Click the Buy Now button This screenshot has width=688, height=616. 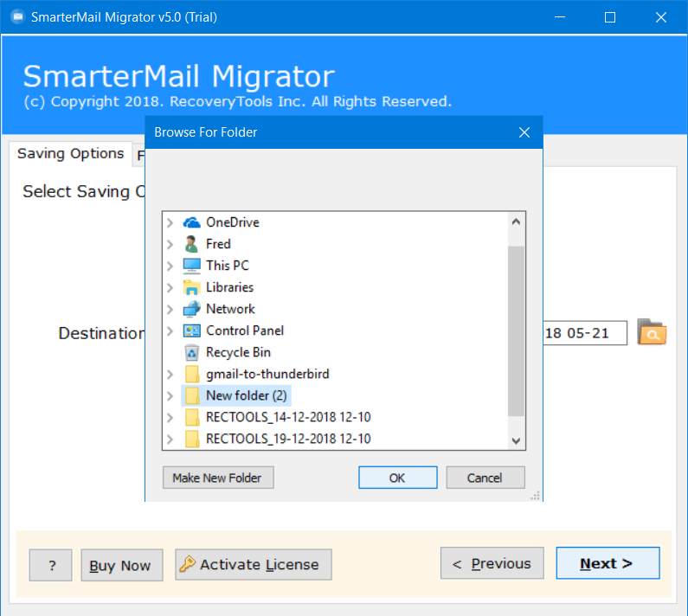pyautogui.click(x=121, y=565)
